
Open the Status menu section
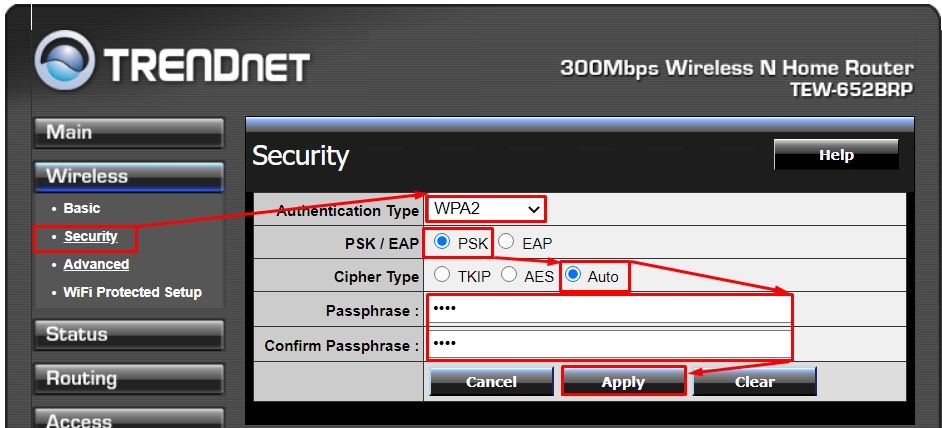point(128,335)
